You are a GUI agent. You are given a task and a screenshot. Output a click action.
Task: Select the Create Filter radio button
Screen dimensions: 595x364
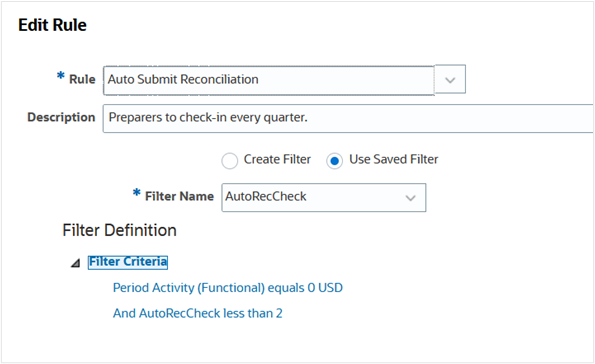tap(230, 161)
